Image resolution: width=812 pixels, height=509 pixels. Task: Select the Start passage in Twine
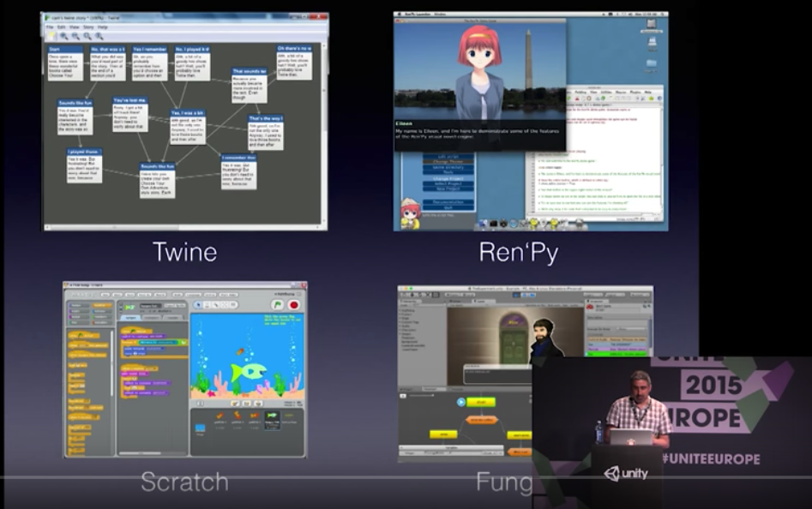coord(65,63)
